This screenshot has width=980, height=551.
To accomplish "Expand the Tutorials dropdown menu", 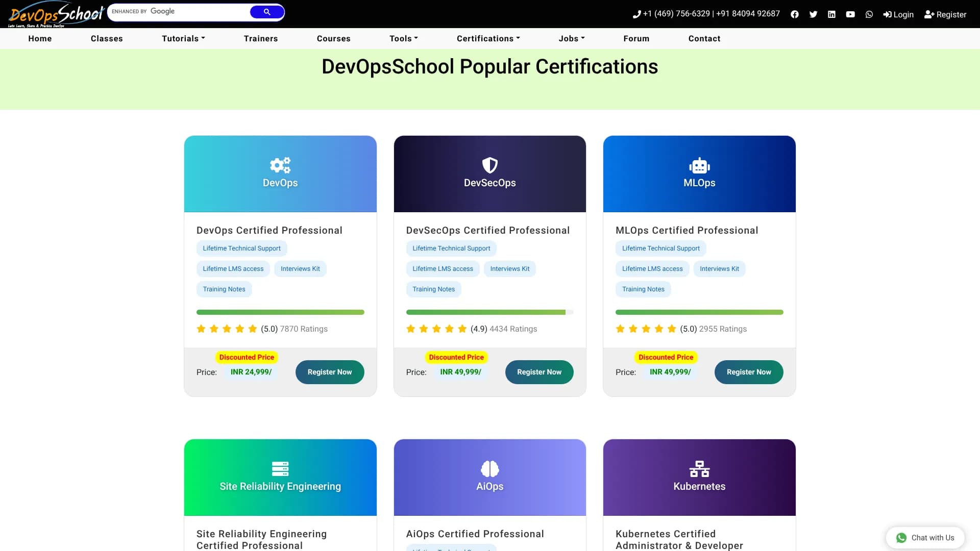I will pos(183,38).
